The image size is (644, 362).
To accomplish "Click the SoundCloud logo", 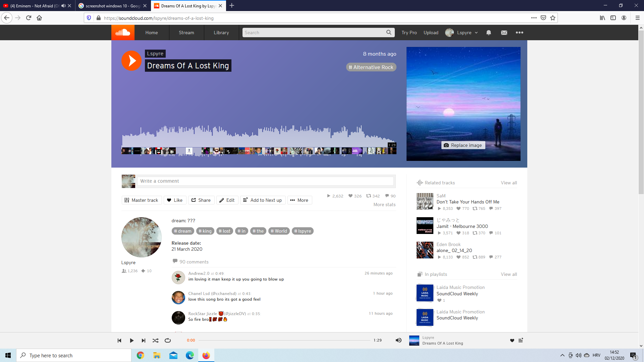I will [x=123, y=33].
